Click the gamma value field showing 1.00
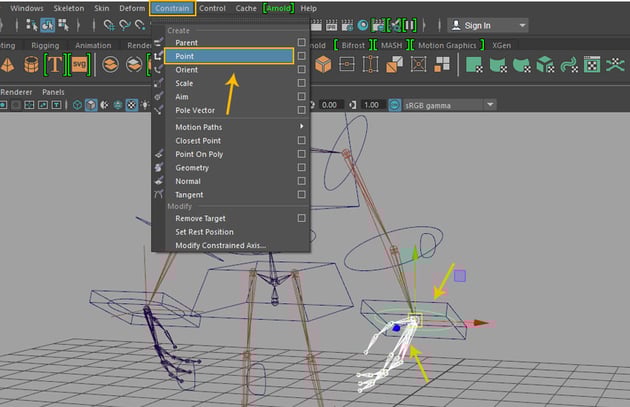630x407 pixels. click(371, 105)
